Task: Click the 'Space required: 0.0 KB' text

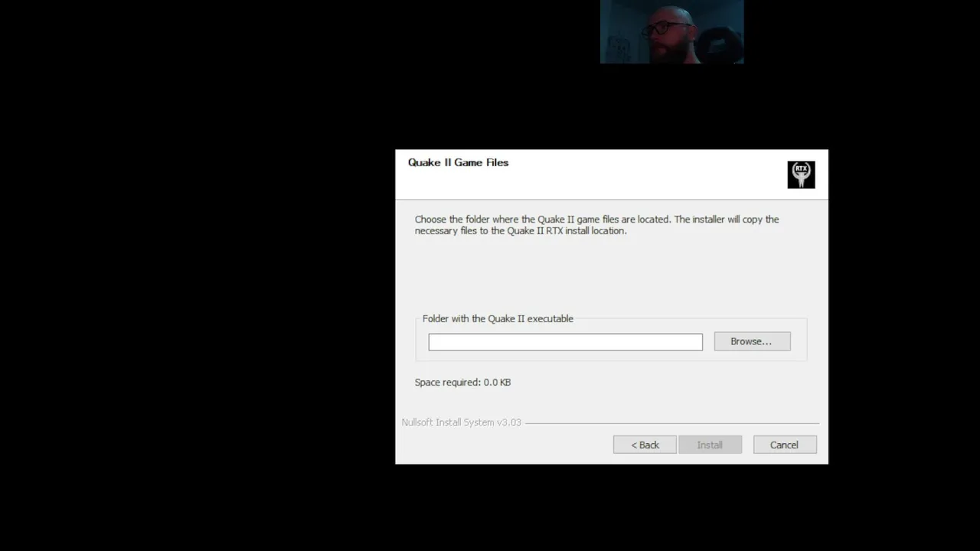Action: click(x=462, y=382)
